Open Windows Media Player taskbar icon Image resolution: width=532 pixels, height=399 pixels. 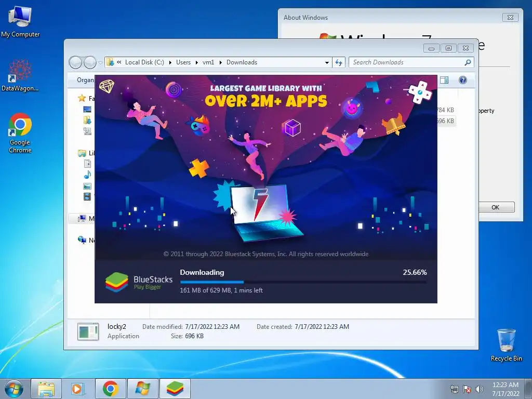click(78, 389)
